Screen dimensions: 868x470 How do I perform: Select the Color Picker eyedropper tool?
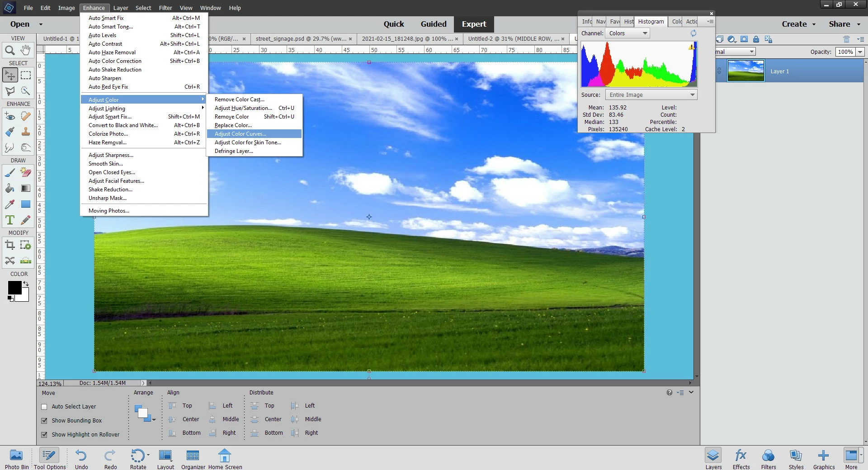9,204
